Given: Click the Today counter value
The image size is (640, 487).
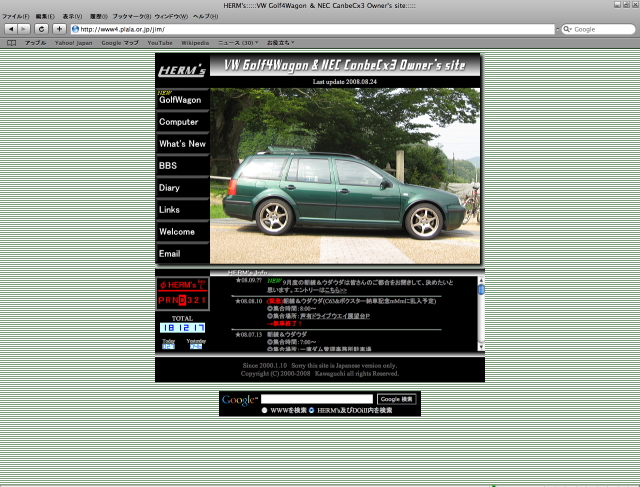Looking at the screenshot, I should click(168, 347).
